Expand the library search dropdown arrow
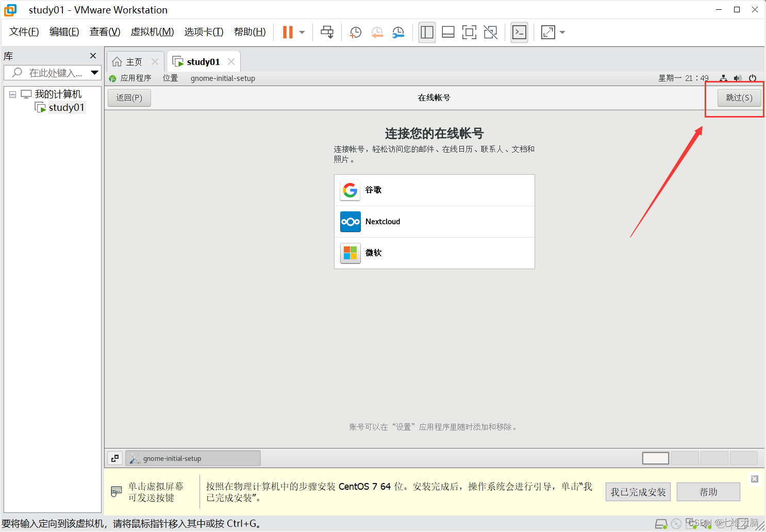Image resolution: width=766 pixels, height=532 pixels. coord(94,73)
